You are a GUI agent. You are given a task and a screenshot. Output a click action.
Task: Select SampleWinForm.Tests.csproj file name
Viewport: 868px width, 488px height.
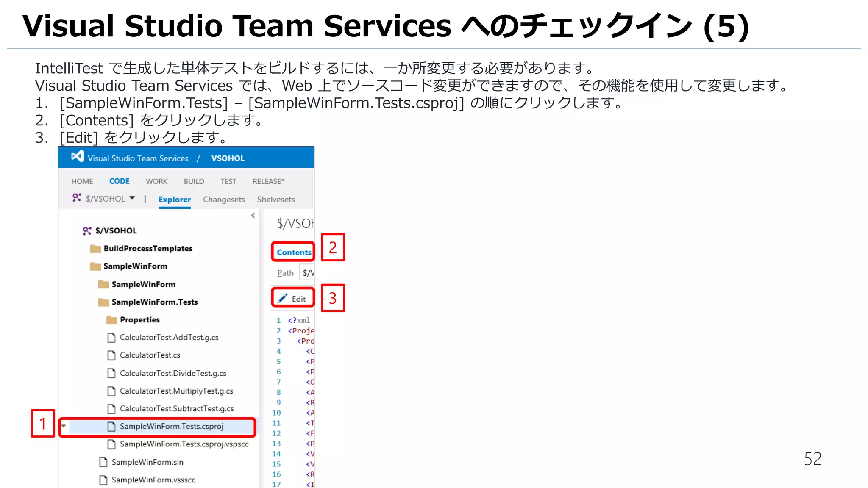click(x=172, y=427)
